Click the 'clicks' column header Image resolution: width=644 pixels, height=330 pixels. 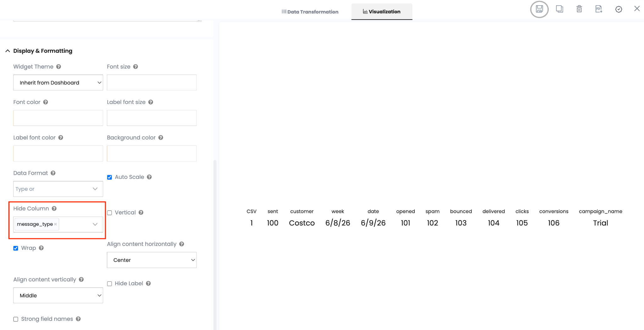click(522, 211)
